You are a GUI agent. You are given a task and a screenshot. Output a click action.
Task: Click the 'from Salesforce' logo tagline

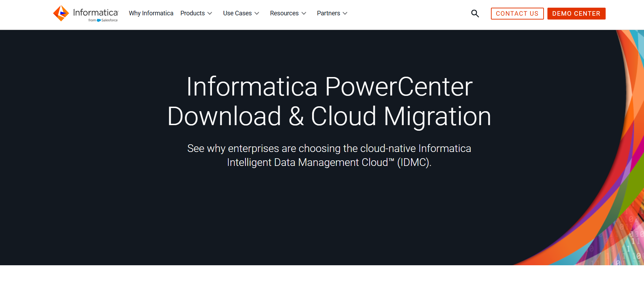tap(103, 20)
